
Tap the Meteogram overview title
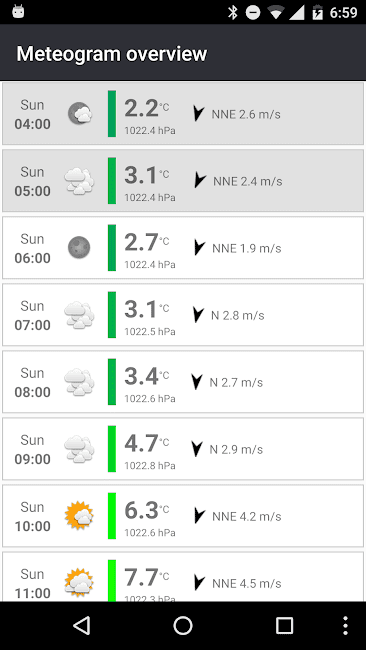(x=111, y=53)
